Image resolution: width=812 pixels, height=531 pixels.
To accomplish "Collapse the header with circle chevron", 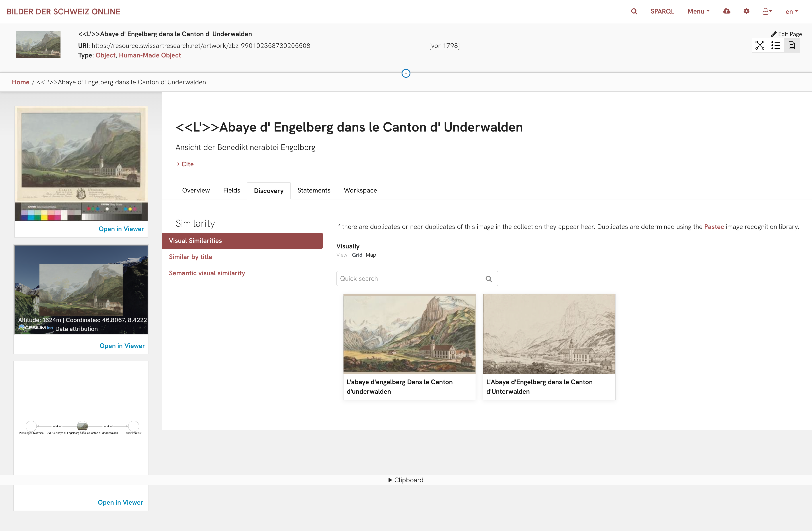I will tap(406, 73).
